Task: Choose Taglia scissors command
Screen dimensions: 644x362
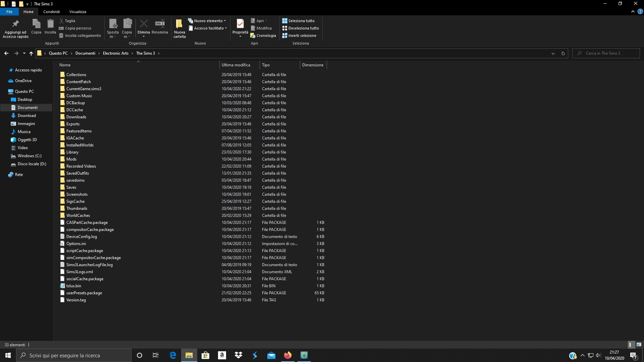Action: (67, 21)
